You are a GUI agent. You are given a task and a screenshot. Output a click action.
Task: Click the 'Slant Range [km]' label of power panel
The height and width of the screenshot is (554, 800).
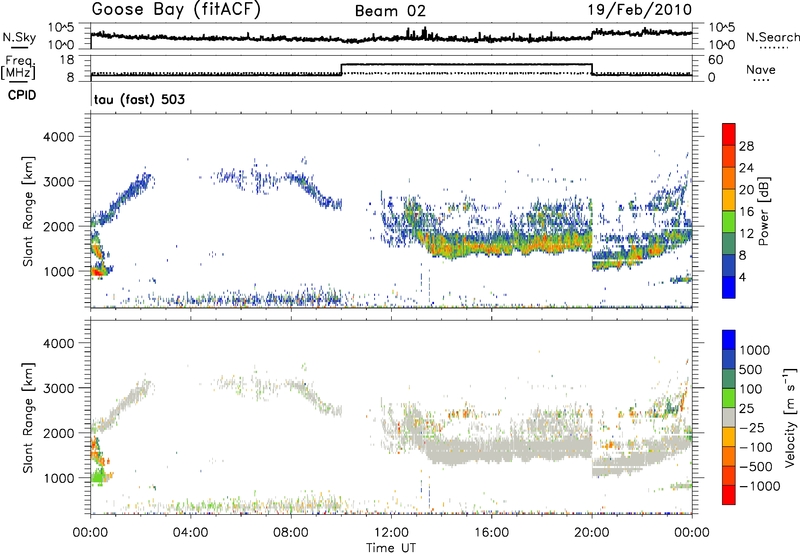28,211
